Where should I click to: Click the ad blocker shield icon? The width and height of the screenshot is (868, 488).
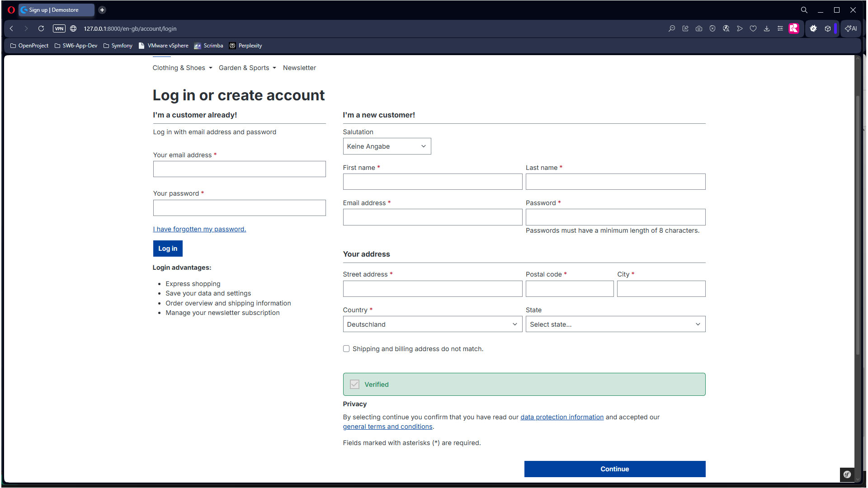(x=712, y=28)
